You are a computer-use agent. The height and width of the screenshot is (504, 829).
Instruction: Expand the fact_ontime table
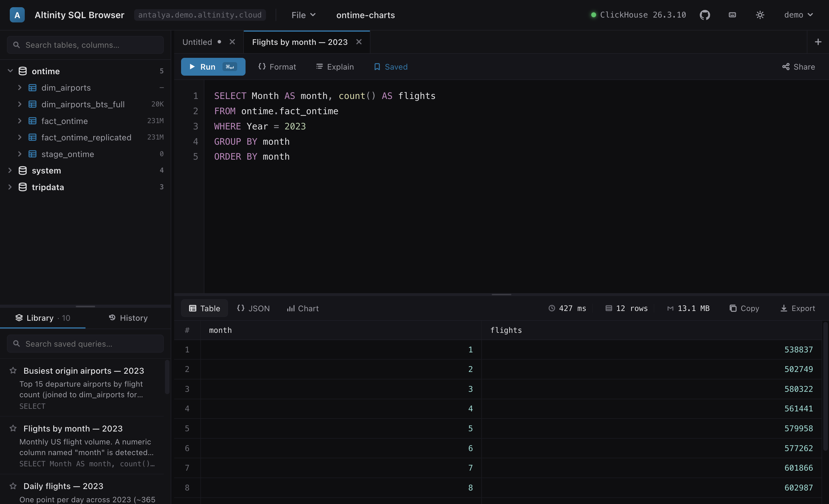click(20, 121)
